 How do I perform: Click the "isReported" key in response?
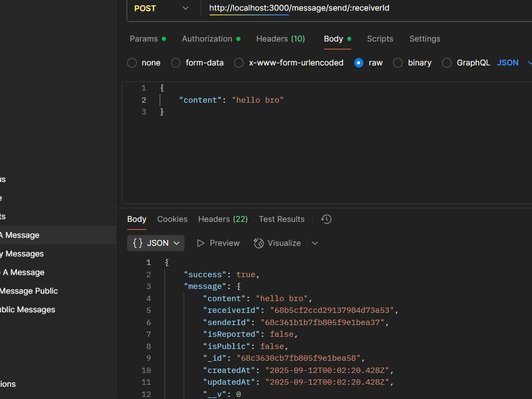tap(231, 334)
